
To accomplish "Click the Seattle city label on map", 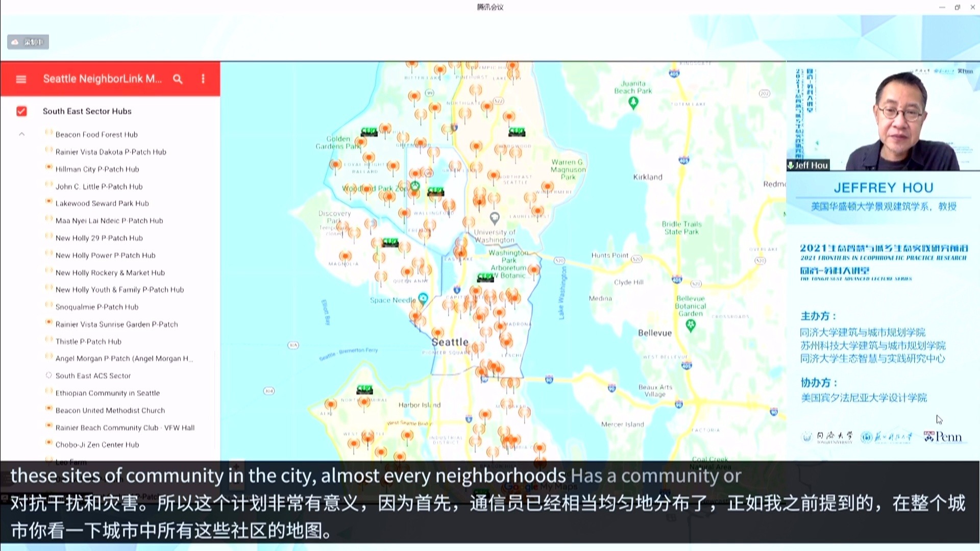I will tap(450, 342).
